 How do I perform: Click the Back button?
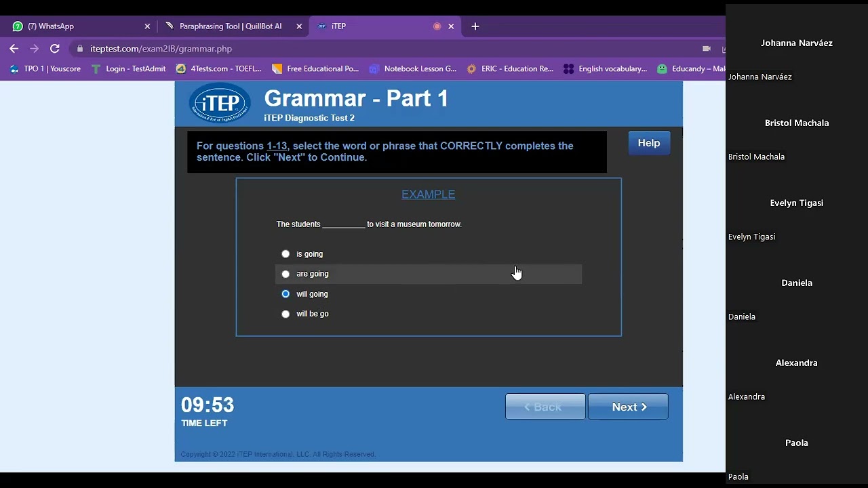pos(545,407)
